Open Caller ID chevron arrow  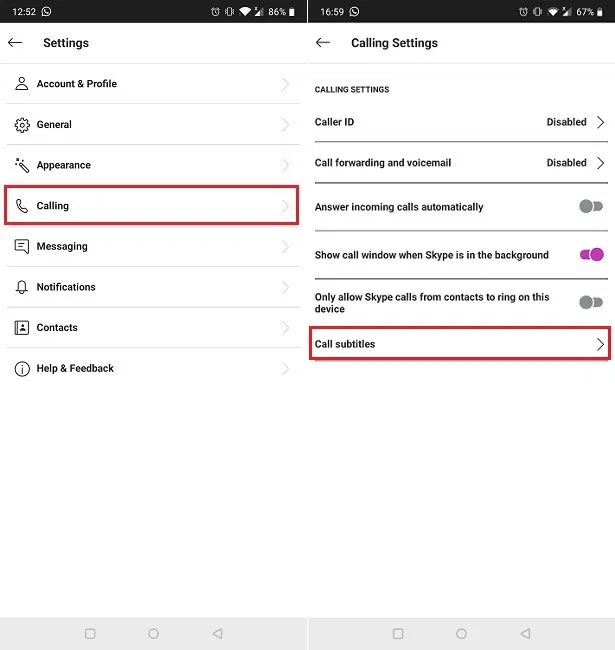click(x=600, y=122)
